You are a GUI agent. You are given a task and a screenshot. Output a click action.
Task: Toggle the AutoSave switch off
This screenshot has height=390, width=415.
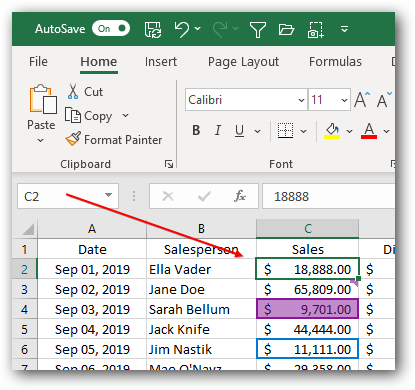coord(111,29)
